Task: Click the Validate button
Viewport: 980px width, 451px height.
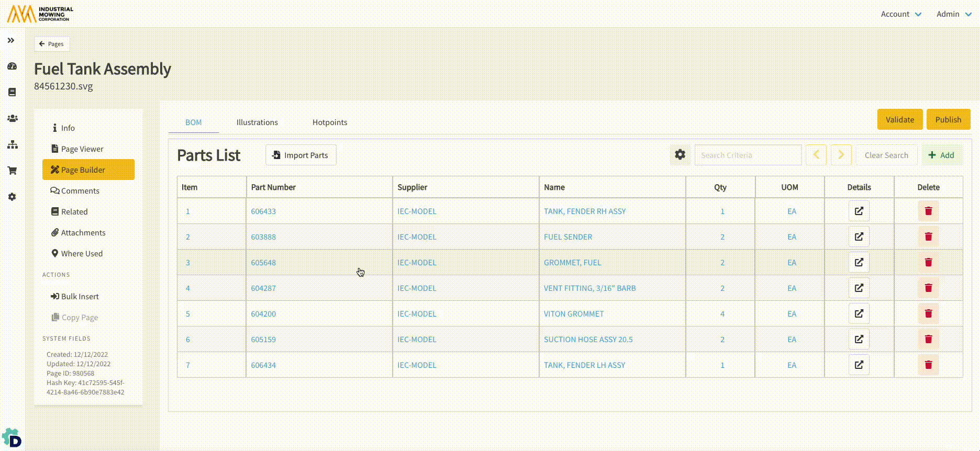Action: (x=899, y=119)
